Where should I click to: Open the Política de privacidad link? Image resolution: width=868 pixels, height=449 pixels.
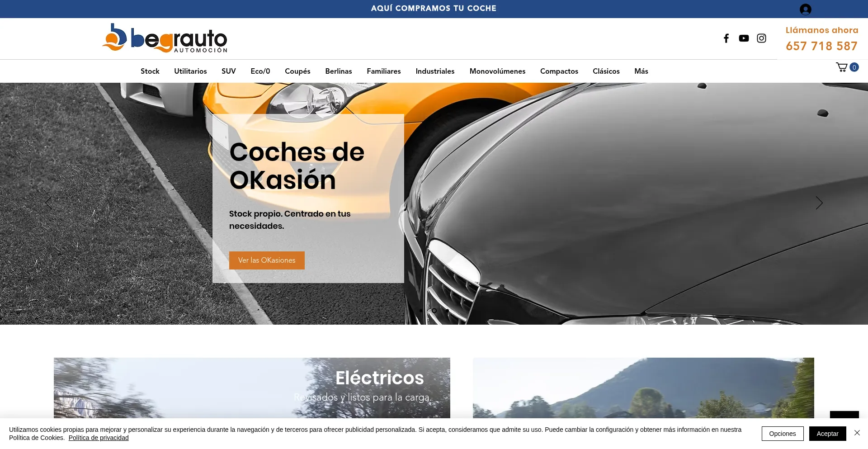99,438
